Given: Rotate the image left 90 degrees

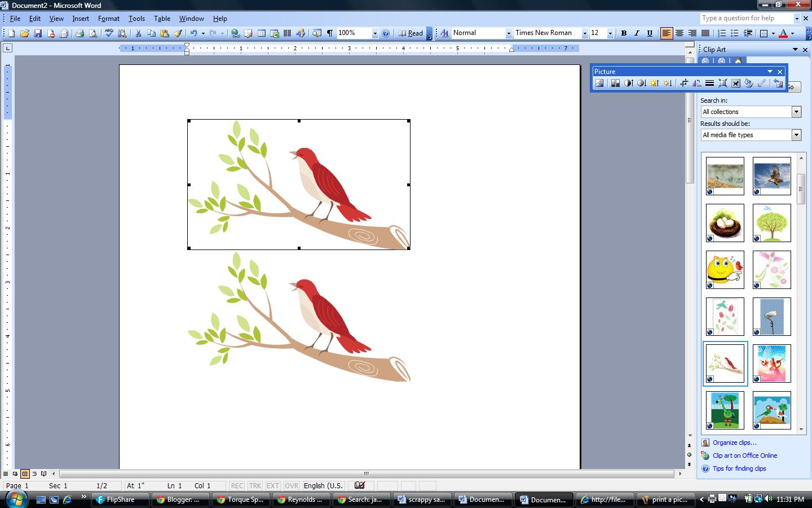Looking at the screenshot, I should coord(696,83).
